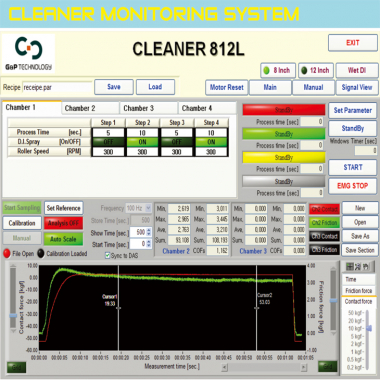Click the EXIT button
Image resolution: width=380 pixels, height=380 pixels.
tap(353, 43)
